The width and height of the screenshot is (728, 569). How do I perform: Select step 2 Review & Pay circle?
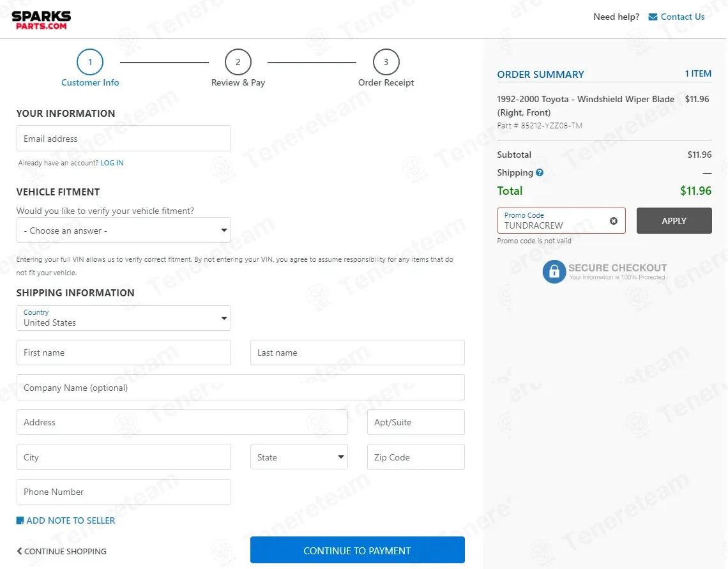pyautogui.click(x=238, y=62)
